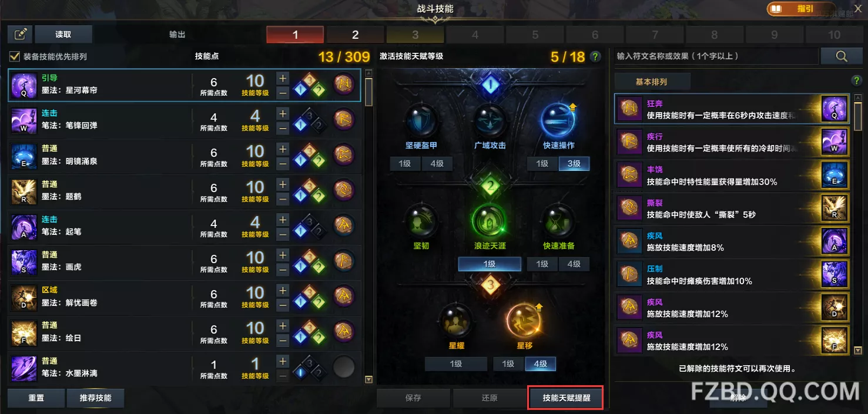The height and width of the screenshot is (414, 868).
Task: Toggle 装备技能优先排列 checkbox
Action: point(14,57)
